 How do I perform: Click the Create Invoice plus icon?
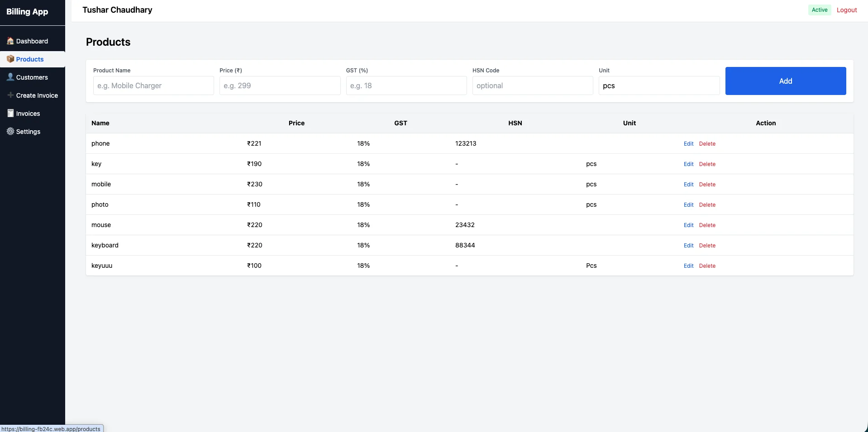[x=10, y=95]
